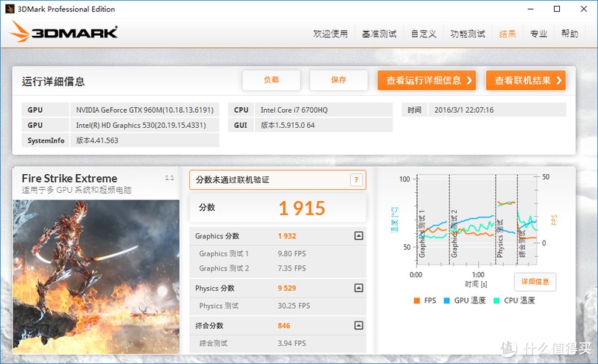Click the green CPU 温度 legend swatch
598x364 pixels.
click(496, 300)
